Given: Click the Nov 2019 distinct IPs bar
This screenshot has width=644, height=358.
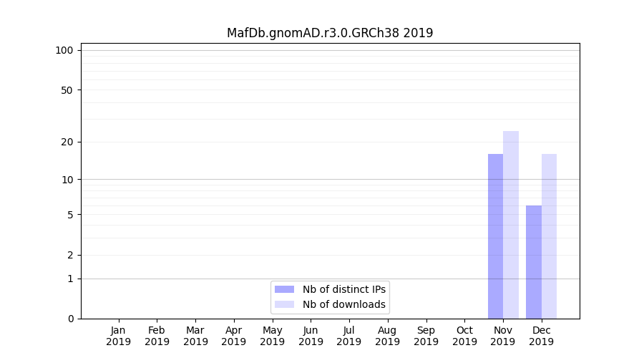Looking at the screenshot, I should 495,236.
